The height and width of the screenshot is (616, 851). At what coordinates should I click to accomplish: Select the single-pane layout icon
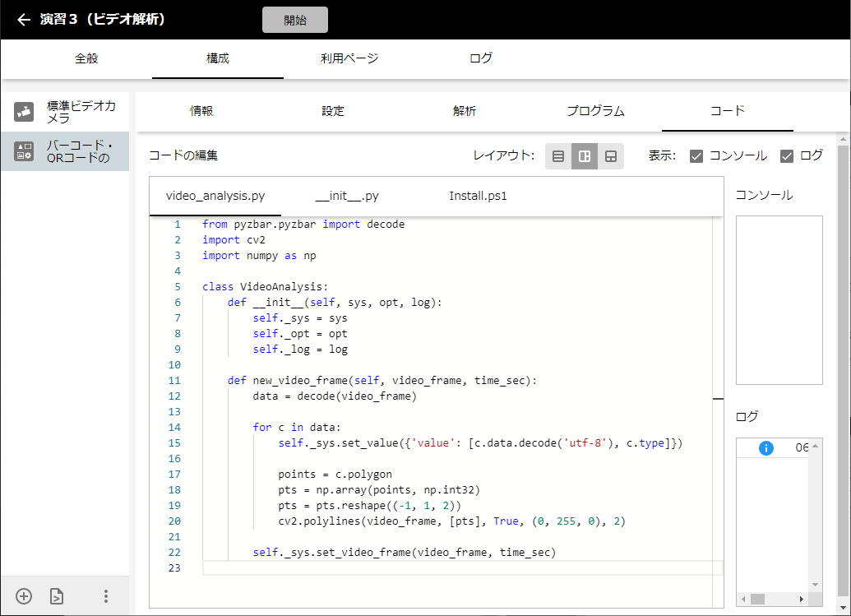(558, 155)
